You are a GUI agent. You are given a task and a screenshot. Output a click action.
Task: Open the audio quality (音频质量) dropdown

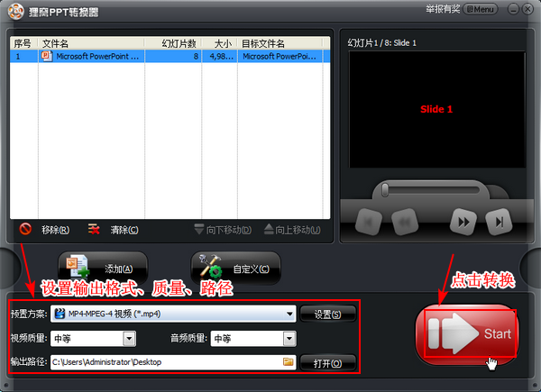[289, 338]
